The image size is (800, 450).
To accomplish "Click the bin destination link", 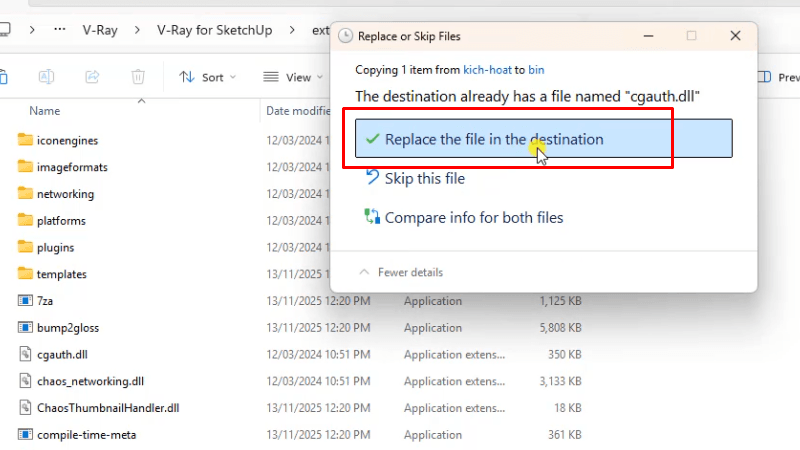I will 536,70.
